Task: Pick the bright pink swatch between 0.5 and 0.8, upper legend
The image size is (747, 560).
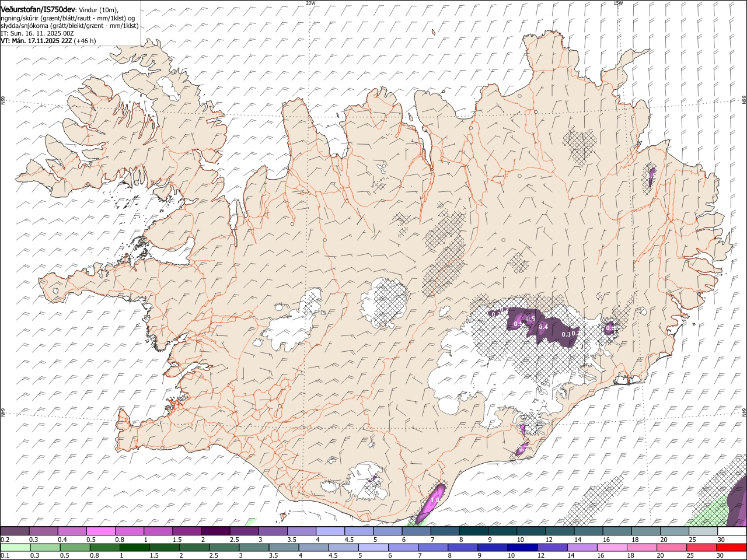Action: [x=100, y=531]
